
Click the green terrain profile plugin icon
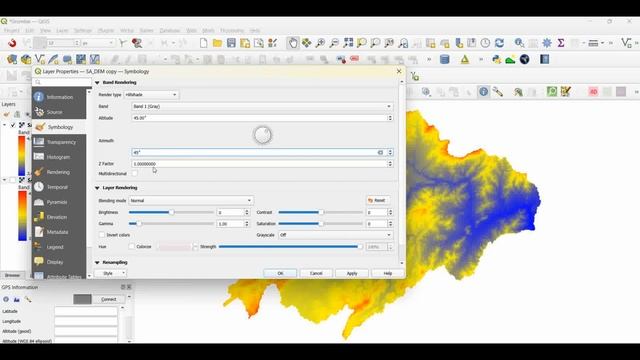point(510,60)
